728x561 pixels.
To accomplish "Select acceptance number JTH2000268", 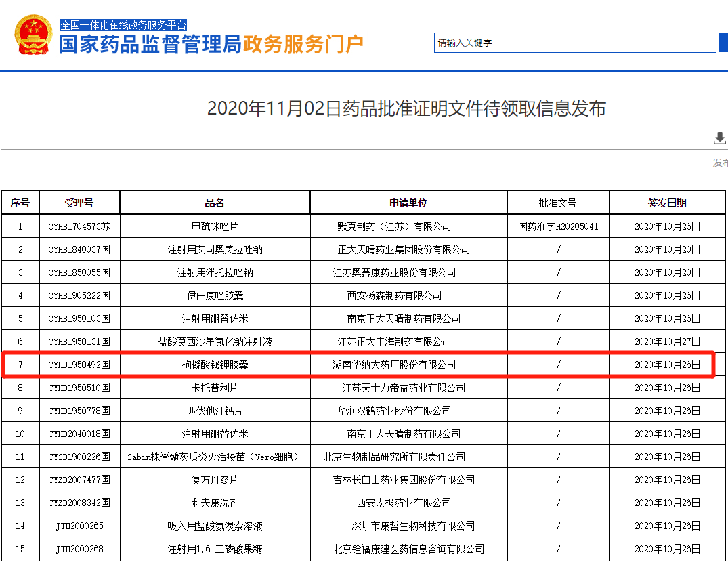I will (79, 549).
